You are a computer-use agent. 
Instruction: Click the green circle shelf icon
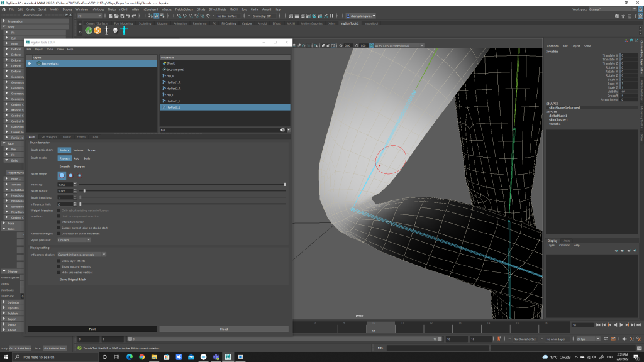pos(89,30)
